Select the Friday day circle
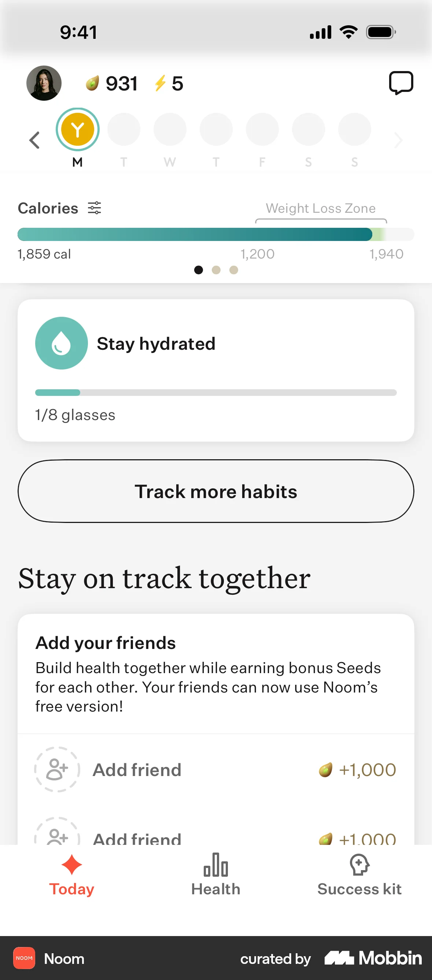The image size is (432, 980). tap(262, 130)
